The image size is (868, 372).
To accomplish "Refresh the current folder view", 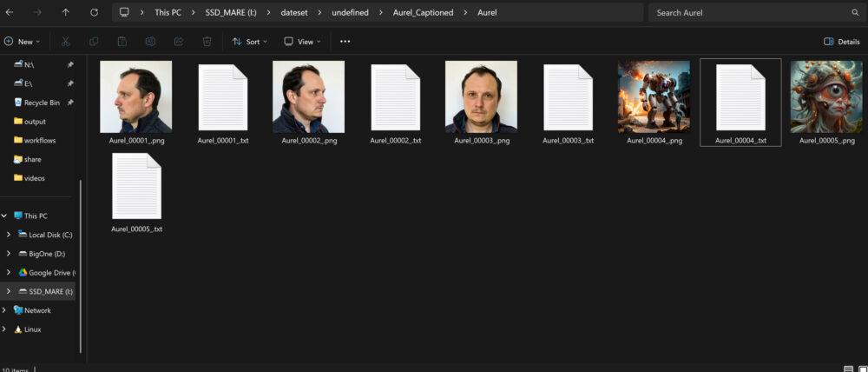I will pyautogui.click(x=94, y=13).
